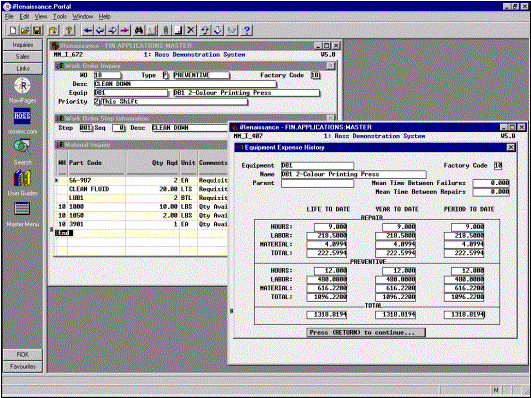The image size is (531, 398).
Task: Open the Window menu
Action: [83, 16]
